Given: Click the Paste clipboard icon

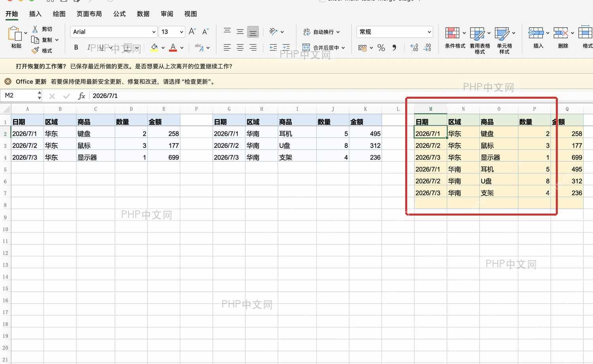Looking at the screenshot, I should point(15,34).
